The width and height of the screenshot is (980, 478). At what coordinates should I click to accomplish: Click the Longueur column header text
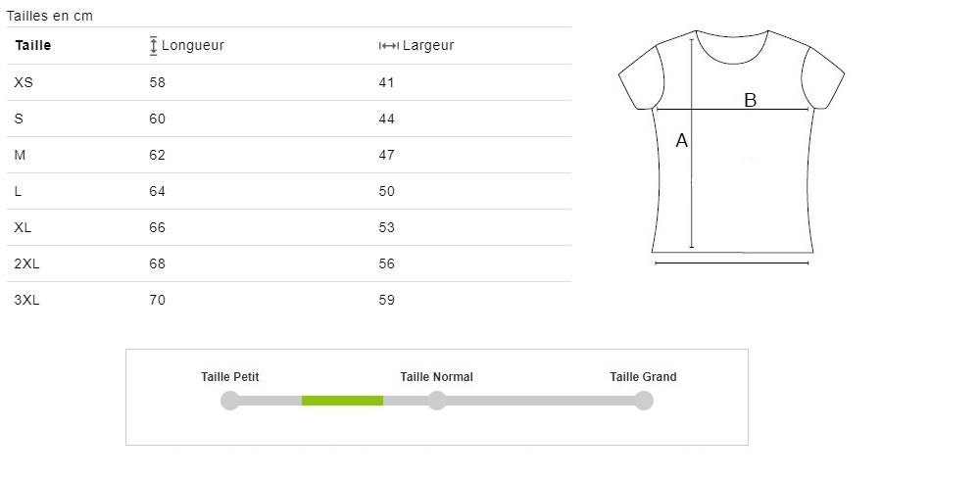pos(192,46)
